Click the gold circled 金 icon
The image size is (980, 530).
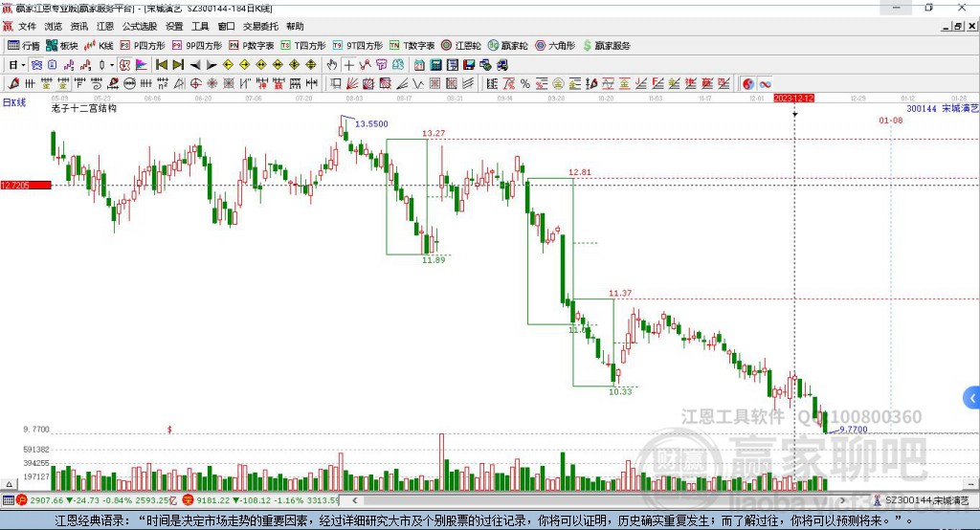558,84
